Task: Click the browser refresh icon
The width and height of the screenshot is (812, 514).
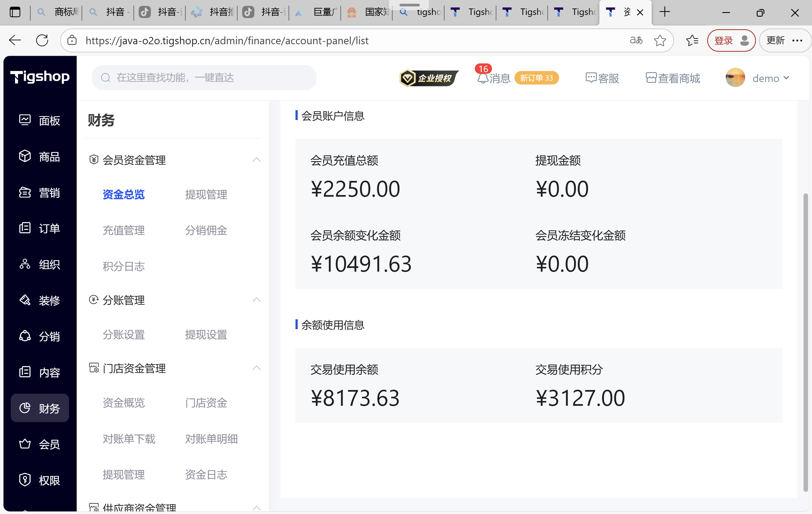Action: click(x=42, y=41)
